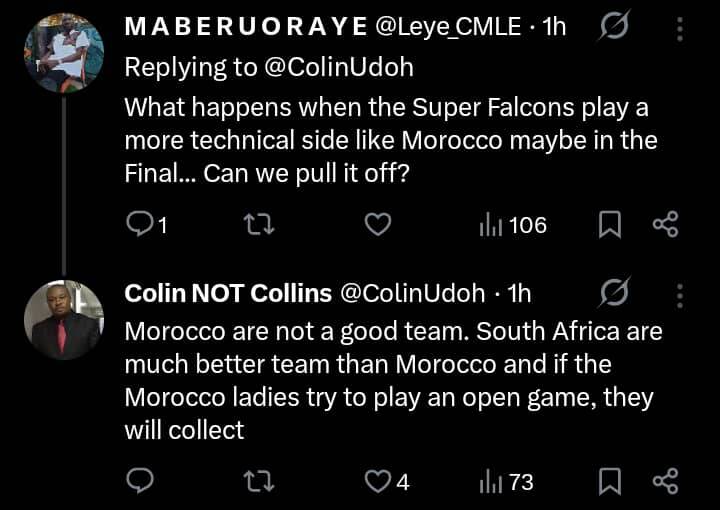The width and height of the screenshot is (720, 510).
Task: Open more options menu on Colin's tweet
Action: [680, 293]
